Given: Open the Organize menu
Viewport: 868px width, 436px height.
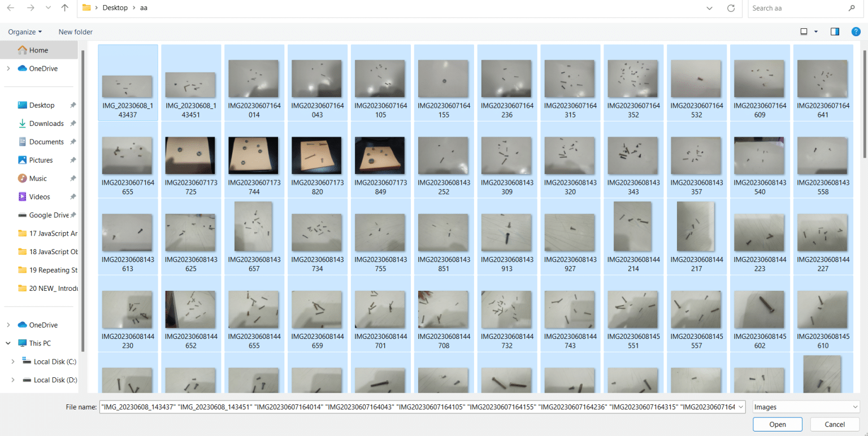Looking at the screenshot, I should coord(24,32).
